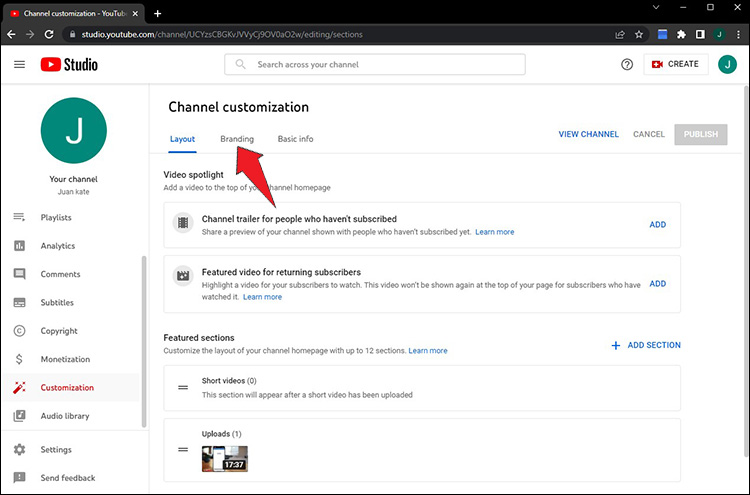This screenshot has height=495, width=750.
Task: Add a channel trailer video
Action: [657, 225]
